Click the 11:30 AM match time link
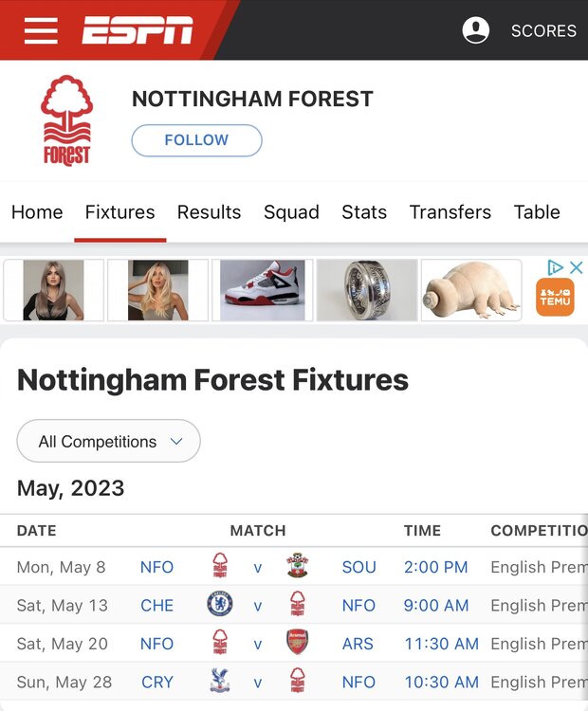This screenshot has width=588, height=711. pos(441,643)
